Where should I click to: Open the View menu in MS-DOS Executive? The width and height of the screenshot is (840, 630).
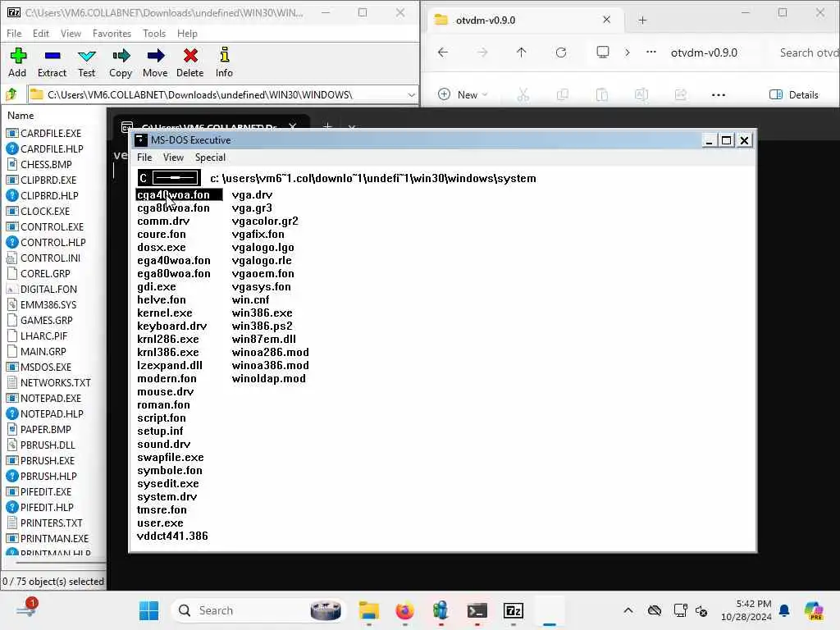[x=173, y=157]
